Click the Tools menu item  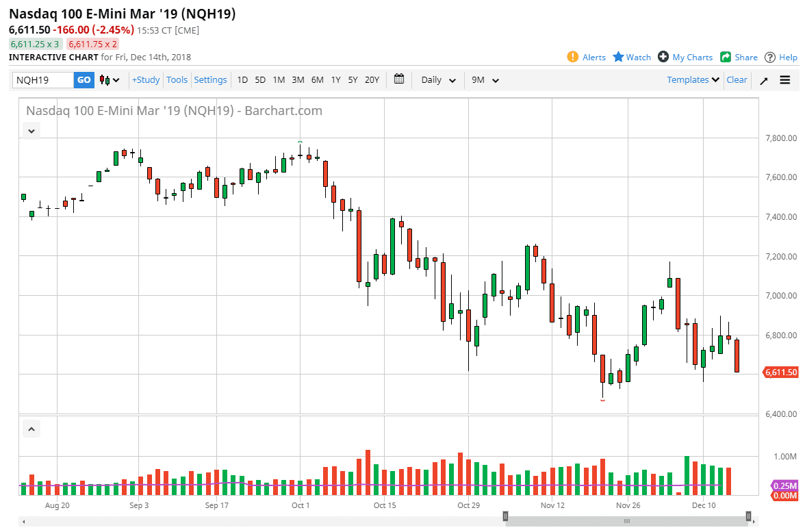pos(177,79)
